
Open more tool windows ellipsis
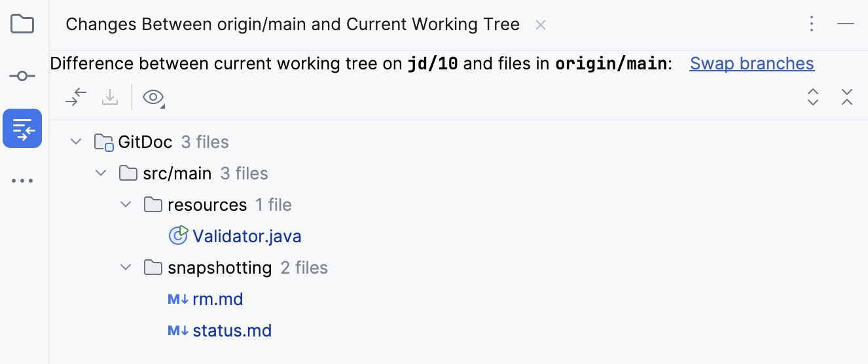(x=22, y=181)
